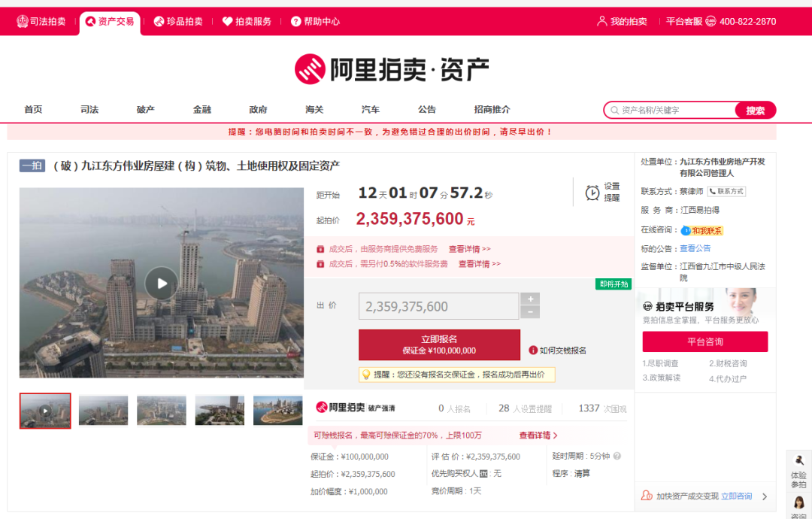Viewport: 812px width, 519px height.
Task: Click the 优先购买权人 info icon
Action: [x=483, y=473]
